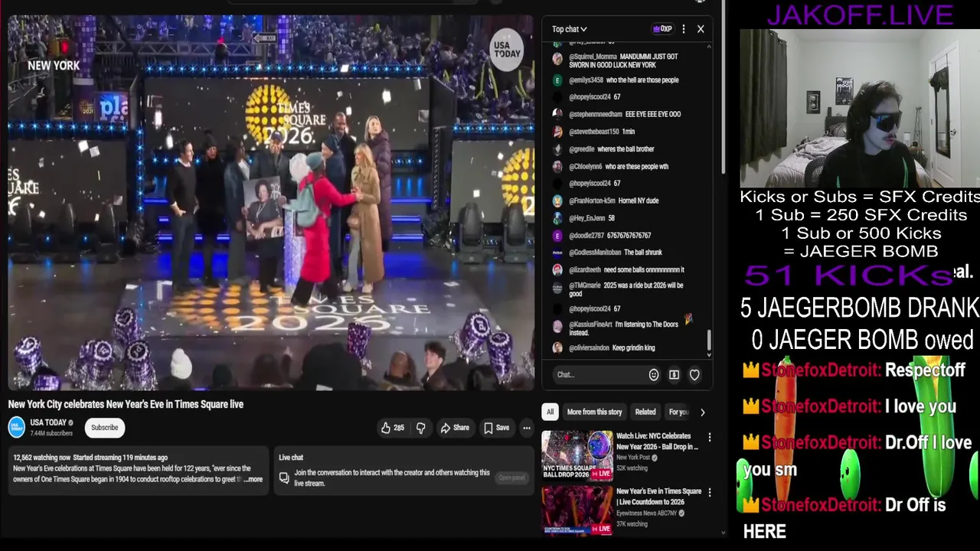This screenshot has height=551, width=980.
Task: Click the USA TODAY watermark on video
Action: [x=506, y=50]
